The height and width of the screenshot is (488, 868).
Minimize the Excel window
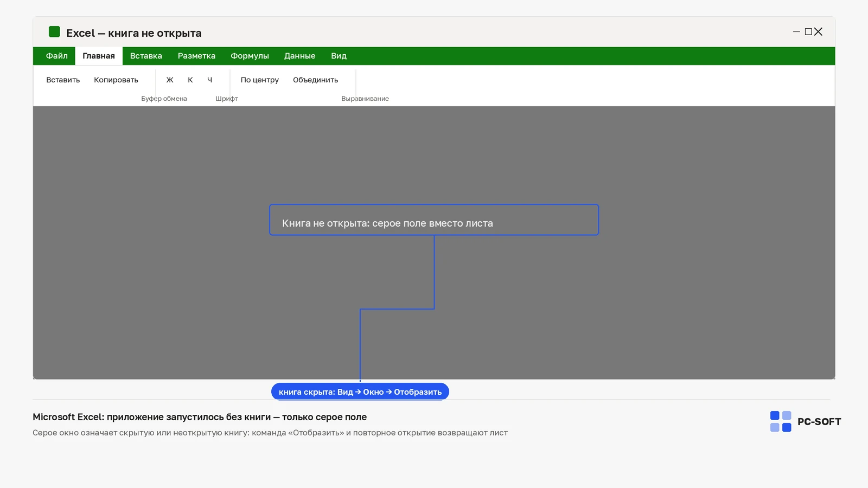pyautogui.click(x=796, y=32)
